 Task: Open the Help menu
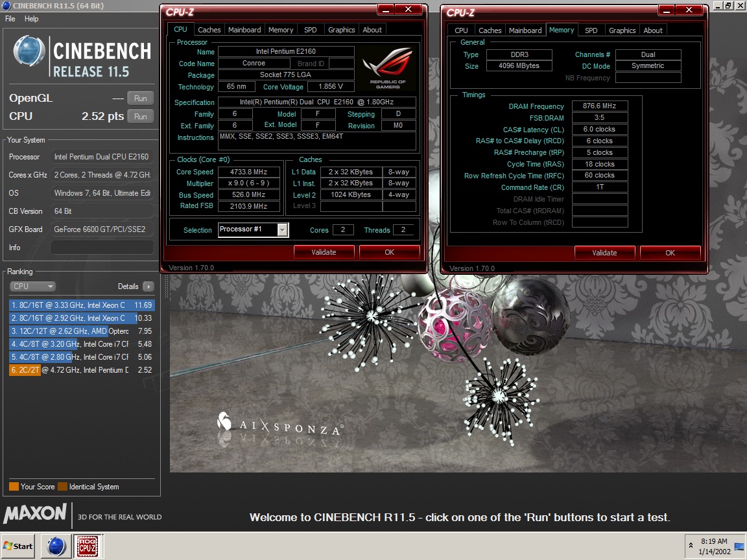(x=31, y=19)
